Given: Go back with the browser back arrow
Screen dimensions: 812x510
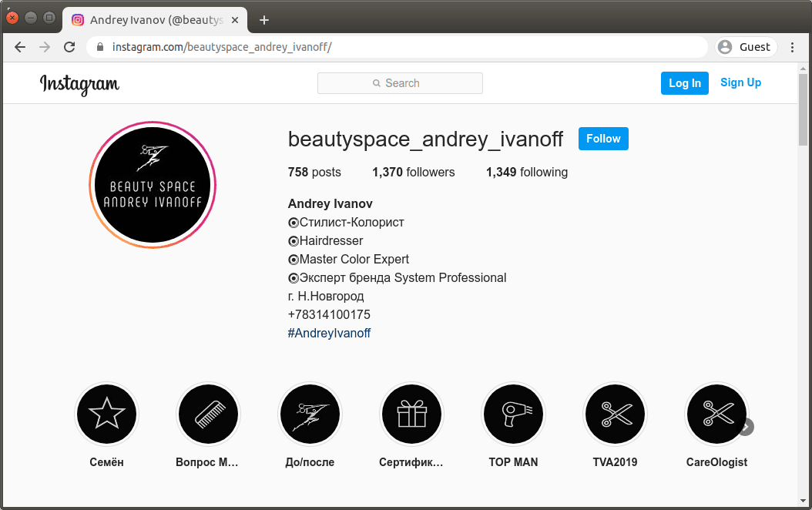Looking at the screenshot, I should 20,47.
